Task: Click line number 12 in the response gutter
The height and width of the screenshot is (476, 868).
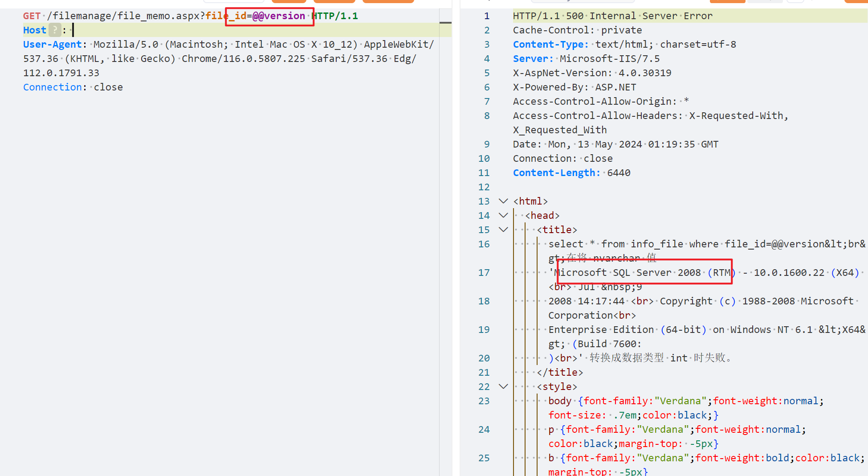Action: coord(484,187)
